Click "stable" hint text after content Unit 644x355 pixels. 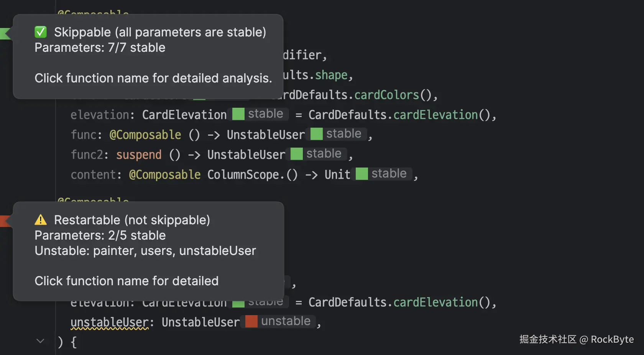[x=389, y=174]
